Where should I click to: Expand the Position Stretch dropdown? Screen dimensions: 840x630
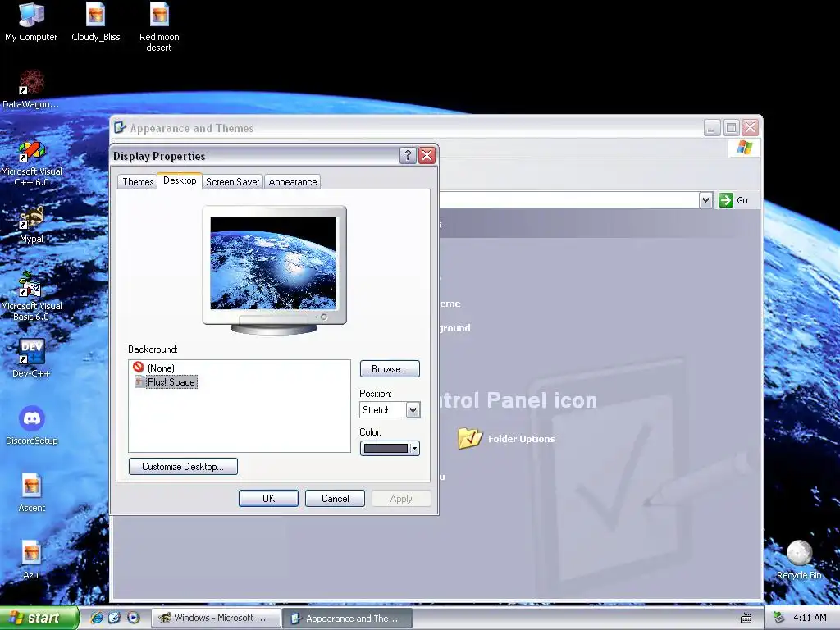pyautogui.click(x=413, y=410)
